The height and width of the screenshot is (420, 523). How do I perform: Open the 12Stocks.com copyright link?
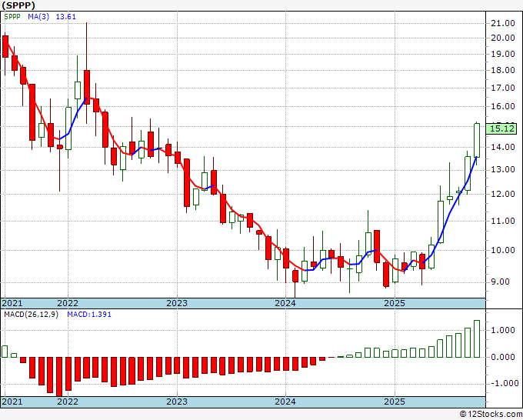[x=491, y=415]
